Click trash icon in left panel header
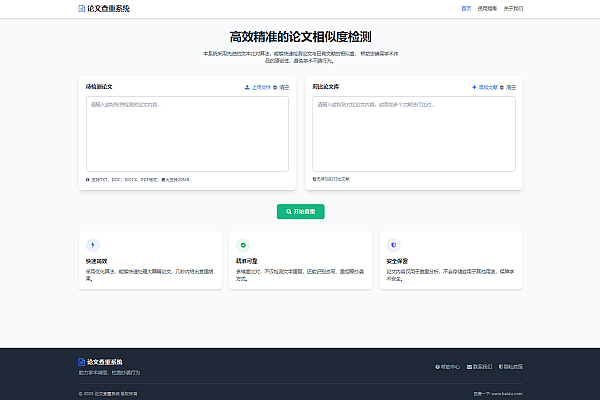This screenshot has width=600, height=400. click(x=275, y=87)
